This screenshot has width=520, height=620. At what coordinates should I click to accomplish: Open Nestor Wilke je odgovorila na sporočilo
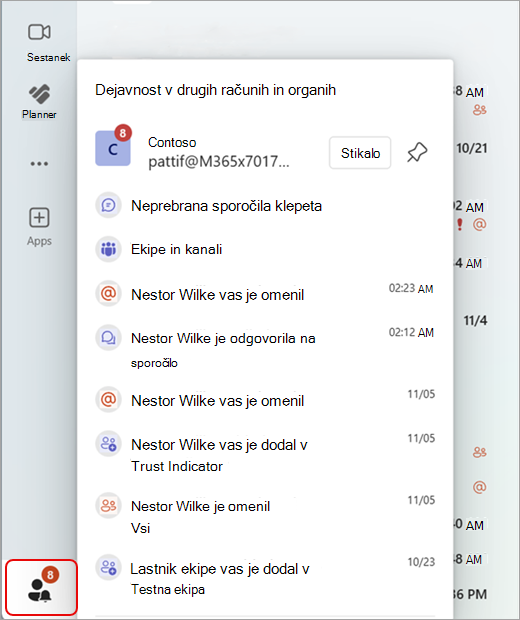(x=265, y=348)
